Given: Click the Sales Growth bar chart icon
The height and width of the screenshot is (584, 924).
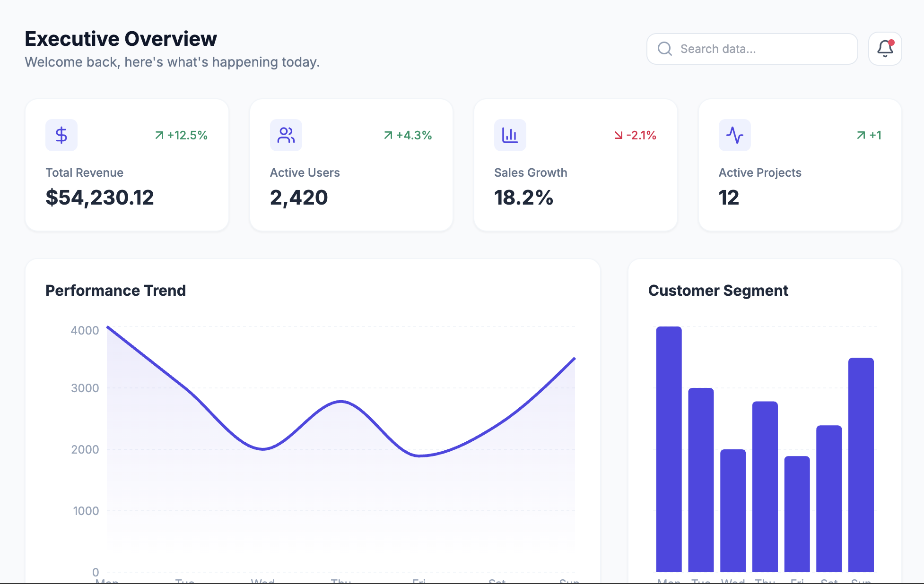Looking at the screenshot, I should pyautogui.click(x=510, y=135).
